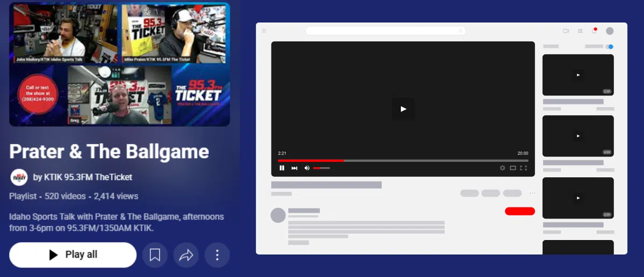The height and width of the screenshot is (277, 644).
Task: Click the Play all button
Action: (73, 255)
